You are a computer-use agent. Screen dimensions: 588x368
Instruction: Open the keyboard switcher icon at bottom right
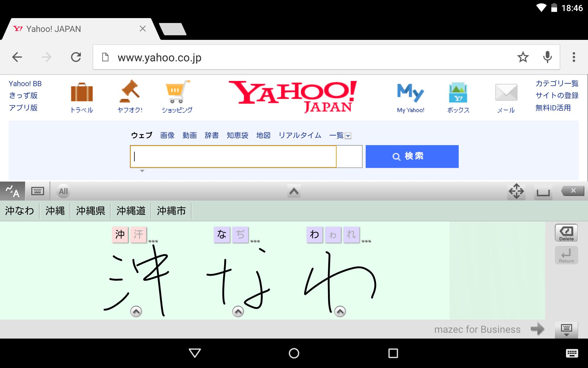tap(566, 330)
